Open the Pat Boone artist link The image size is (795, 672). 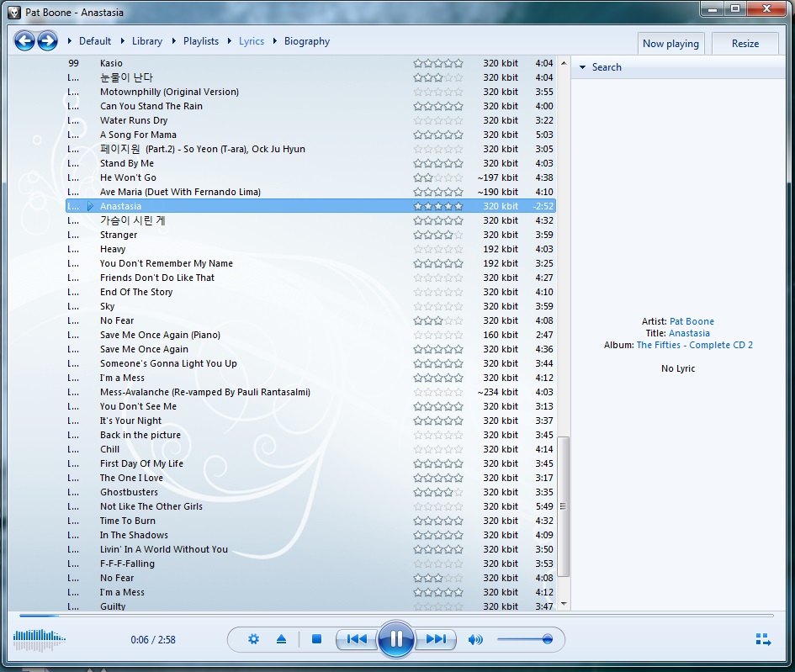point(692,321)
